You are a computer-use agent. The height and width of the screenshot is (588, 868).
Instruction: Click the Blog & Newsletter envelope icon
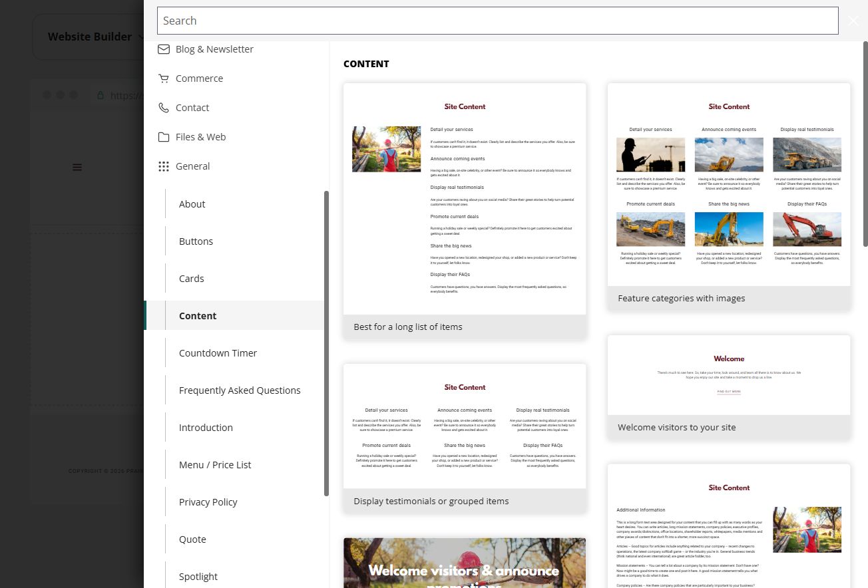[x=163, y=49]
